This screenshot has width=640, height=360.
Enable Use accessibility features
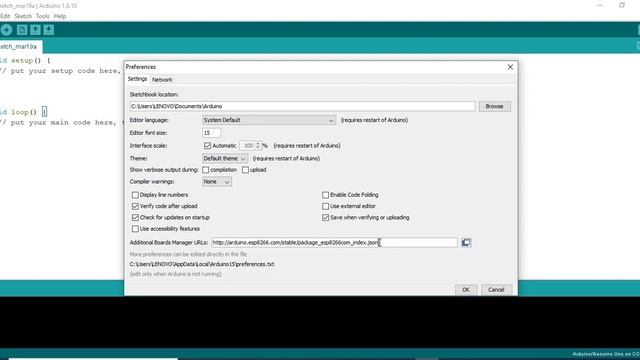[135, 229]
